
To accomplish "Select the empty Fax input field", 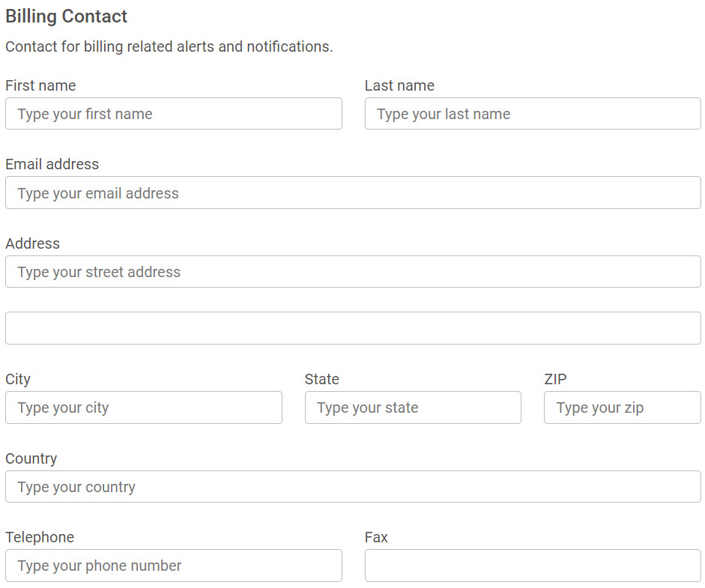I will coord(533,566).
